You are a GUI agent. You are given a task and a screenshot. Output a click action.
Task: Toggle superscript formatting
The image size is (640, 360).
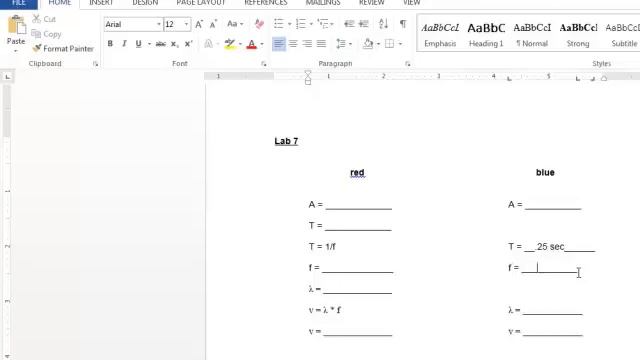[x=188, y=44]
